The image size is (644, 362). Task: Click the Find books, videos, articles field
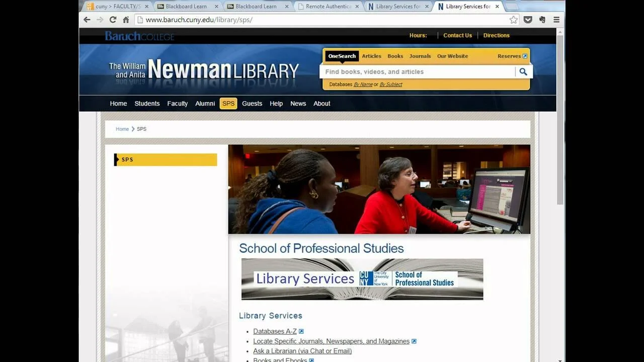tap(418, 72)
